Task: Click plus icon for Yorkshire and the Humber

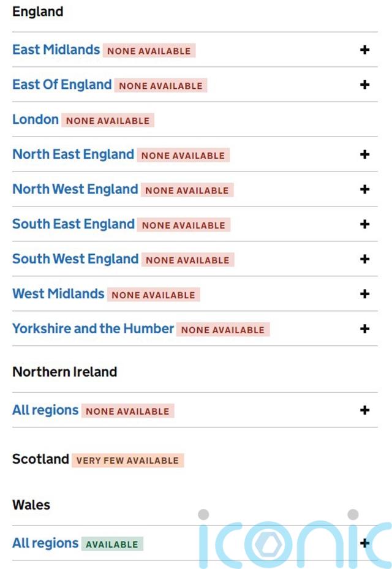Action: point(365,329)
